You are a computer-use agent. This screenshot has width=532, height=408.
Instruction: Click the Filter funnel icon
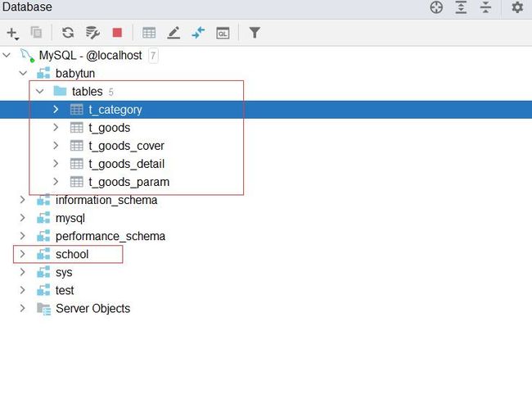pos(255,33)
